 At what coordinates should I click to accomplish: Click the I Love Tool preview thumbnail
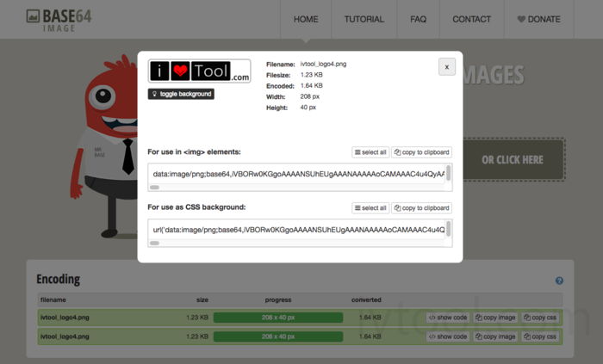(x=199, y=71)
